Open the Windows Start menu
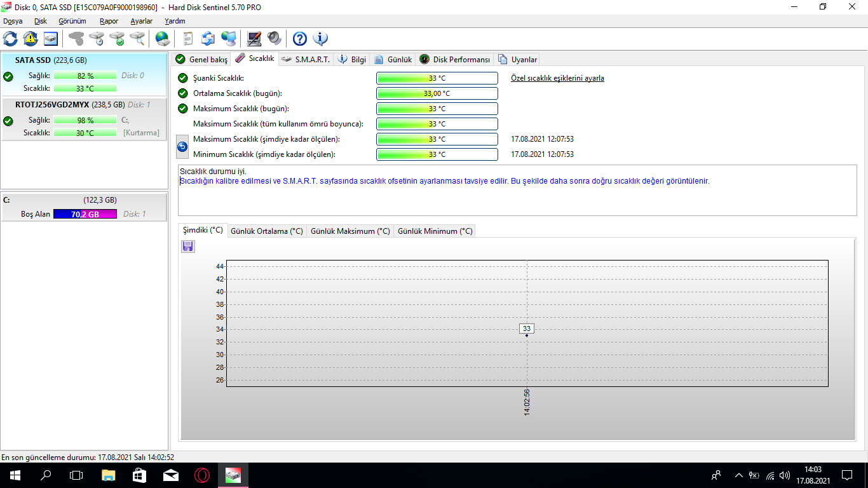This screenshot has width=868, height=488. pos(14,475)
